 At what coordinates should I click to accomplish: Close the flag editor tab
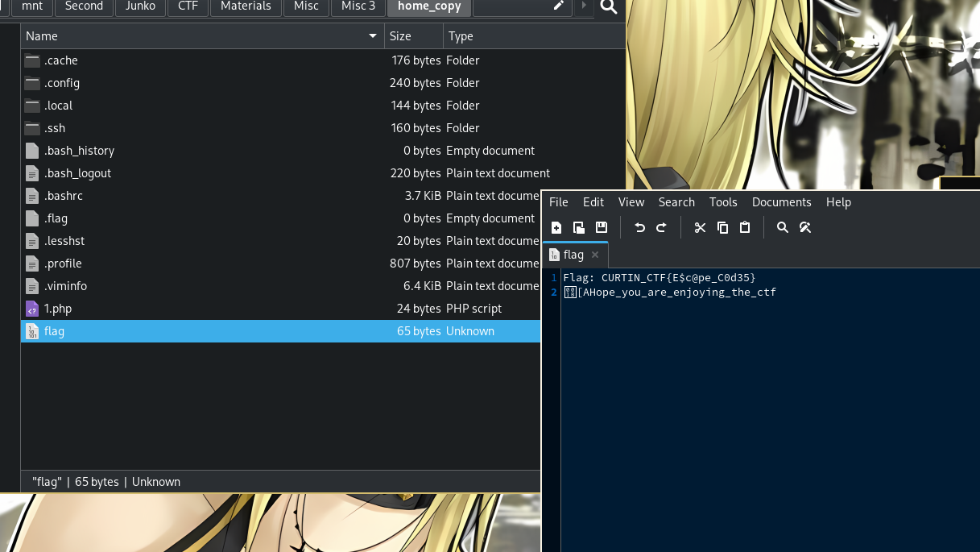pos(595,255)
